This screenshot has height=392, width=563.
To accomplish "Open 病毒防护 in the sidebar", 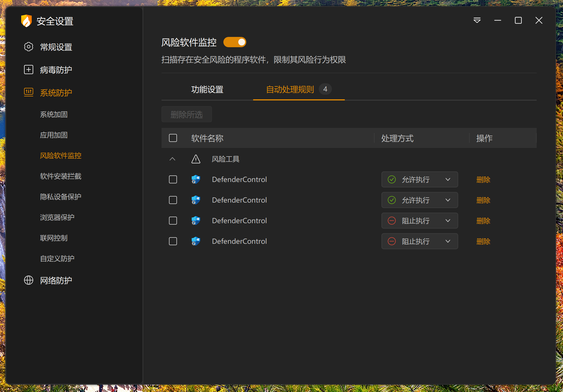I will [x=56, y=70].
